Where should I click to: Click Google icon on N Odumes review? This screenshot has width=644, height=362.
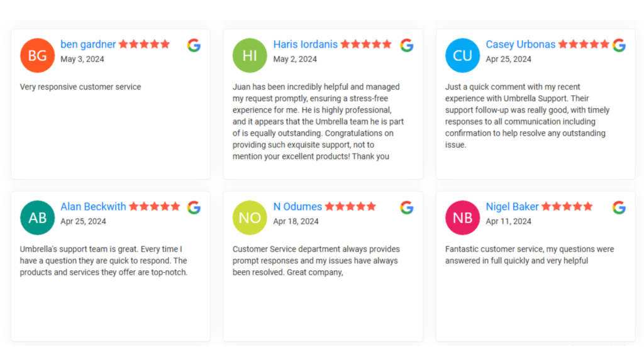pos(407,207)
